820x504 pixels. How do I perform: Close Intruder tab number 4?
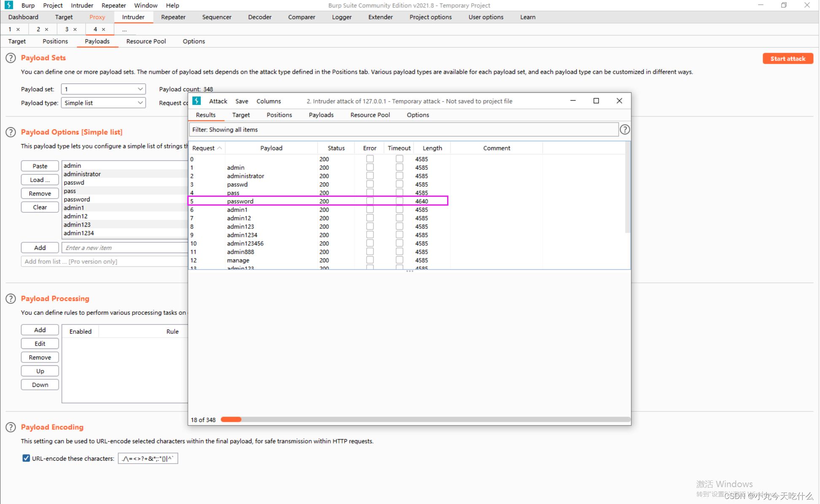point(103,29)
